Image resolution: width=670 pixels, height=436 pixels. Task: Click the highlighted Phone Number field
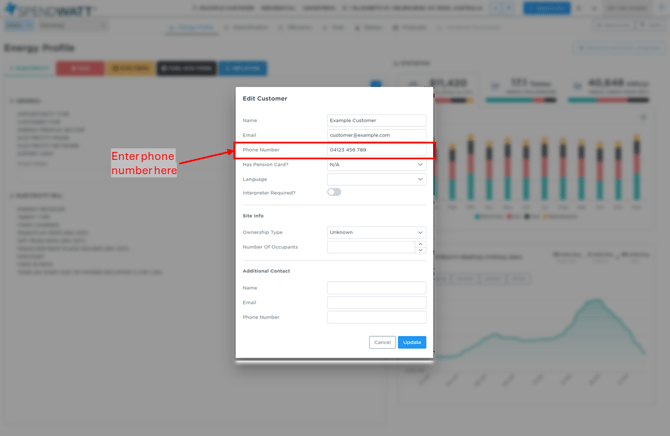(x=376, y=150)
